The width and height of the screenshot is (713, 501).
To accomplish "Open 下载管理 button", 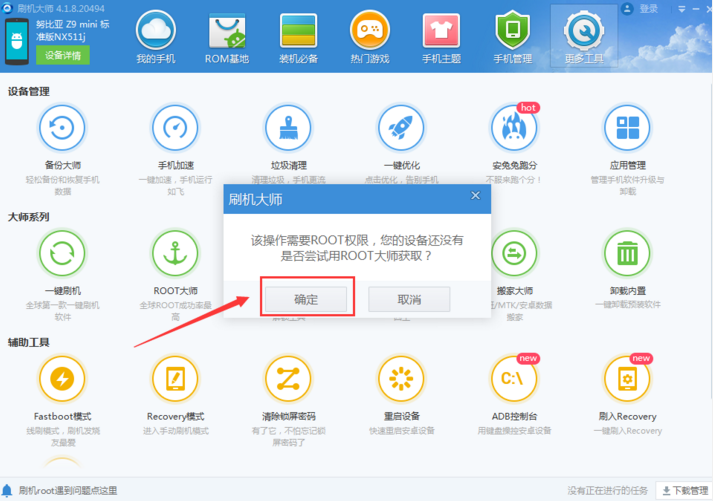I will (x=684, y=491).
